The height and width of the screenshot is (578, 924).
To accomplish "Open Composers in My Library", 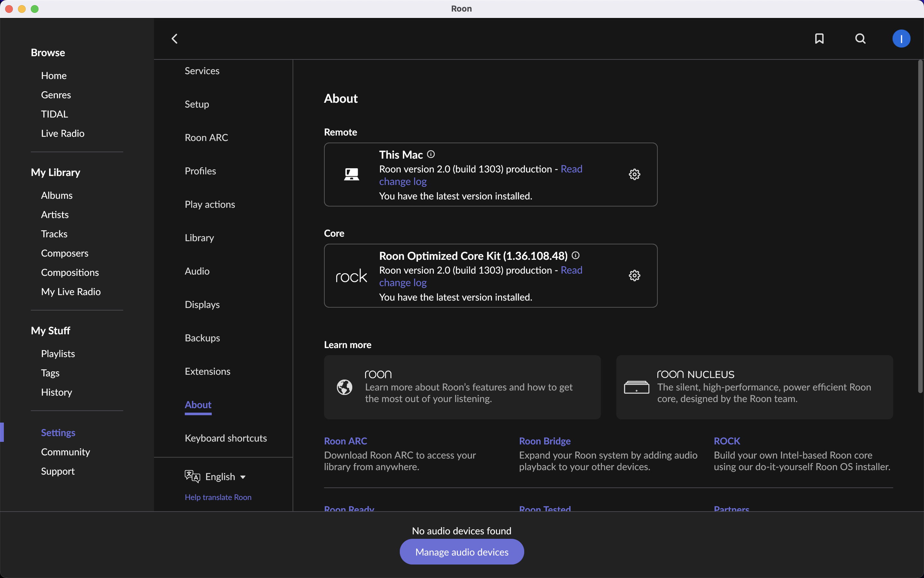I will click(64, 253).
